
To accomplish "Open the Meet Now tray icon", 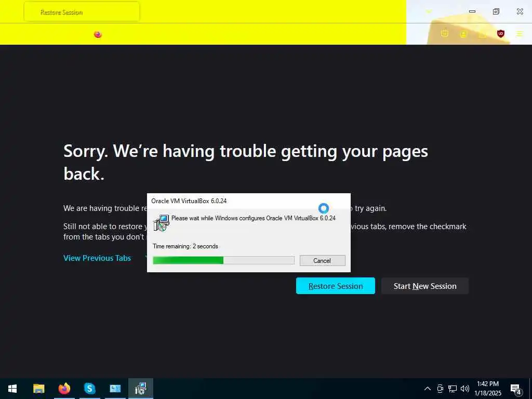I will click(x=440, y=389).
